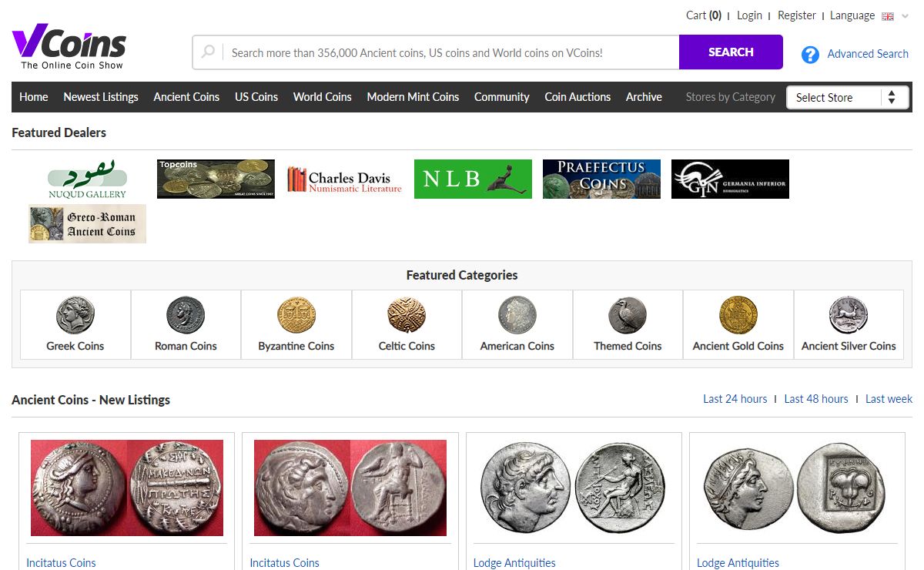924x570 pixels.
Task: Click the Login link
Action: point(749,15)
